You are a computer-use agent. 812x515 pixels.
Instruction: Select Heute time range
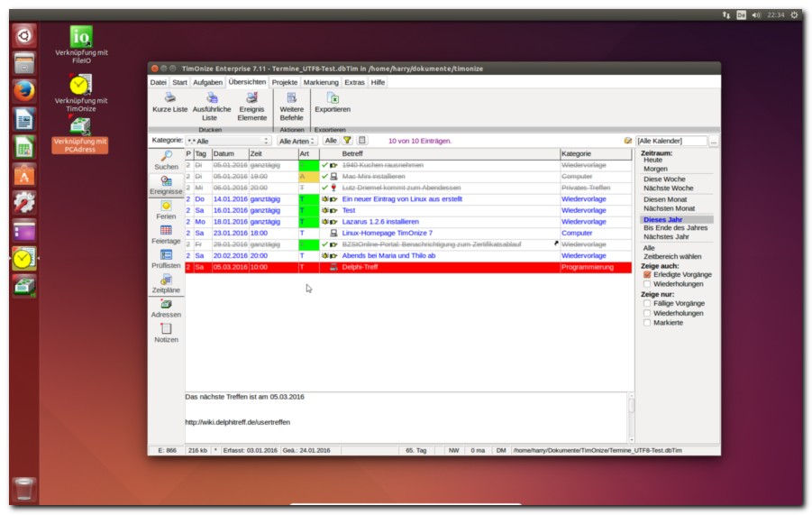tap(652, 161)
